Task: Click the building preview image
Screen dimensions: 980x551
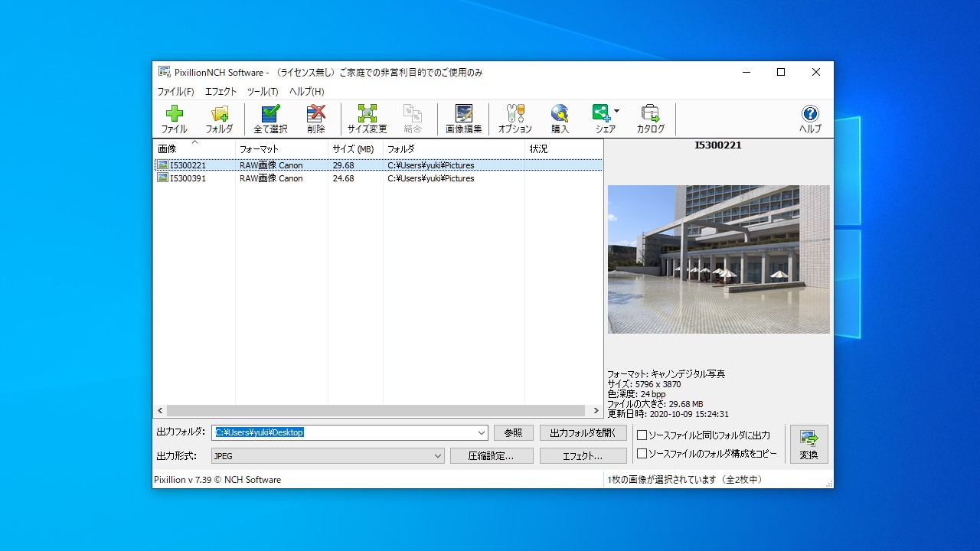Action: (x=718, y=259)
